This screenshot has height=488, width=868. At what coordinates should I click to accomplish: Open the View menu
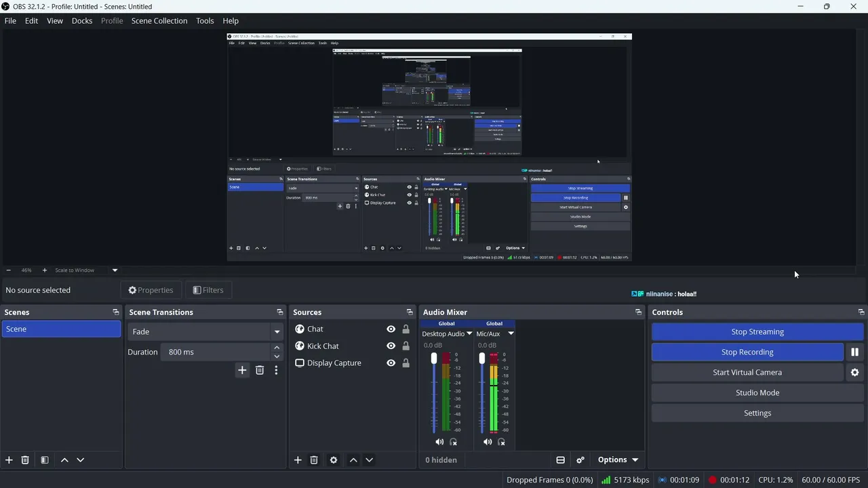[55, 20]
